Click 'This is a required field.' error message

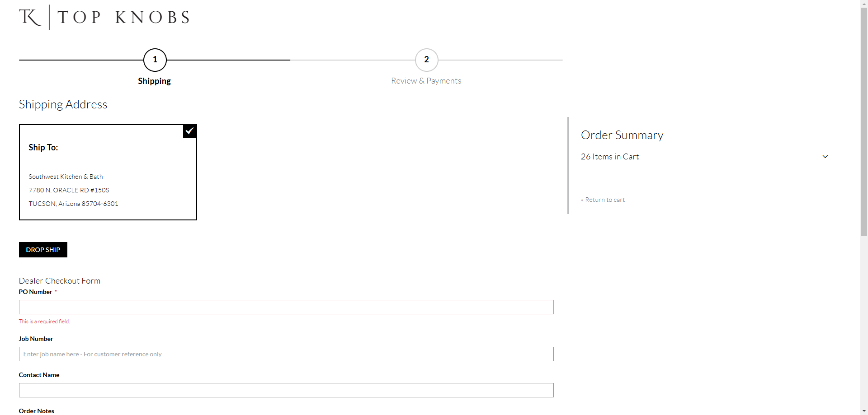pyautogui.click(x=44, y=322)
